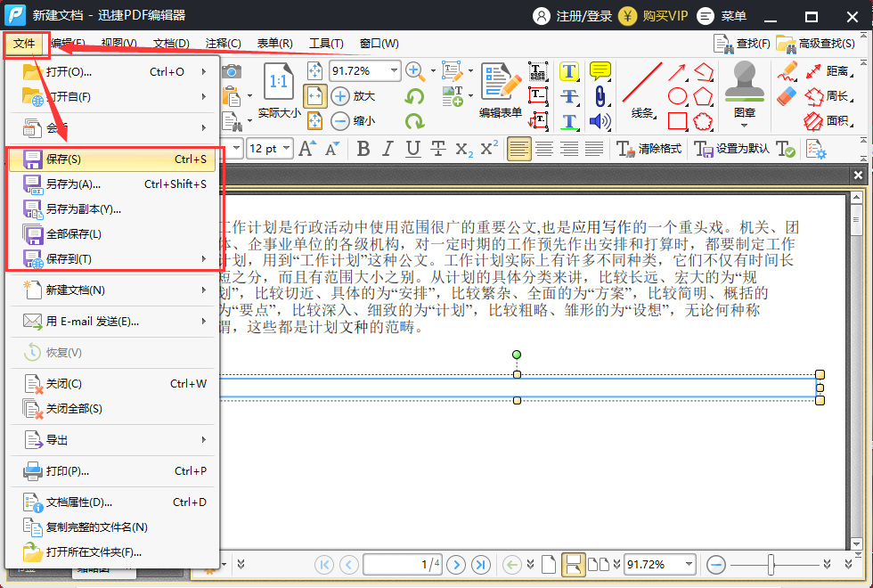Expand the 保存到(T) submenu
Viewport: 873px width, 588px height.
click(111, 259)
